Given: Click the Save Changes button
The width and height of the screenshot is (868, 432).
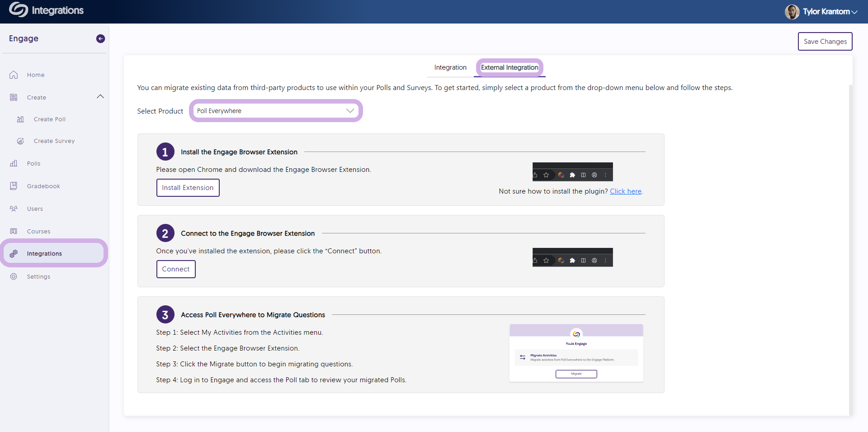Looking at the screenshot, I should click(825, 41).
